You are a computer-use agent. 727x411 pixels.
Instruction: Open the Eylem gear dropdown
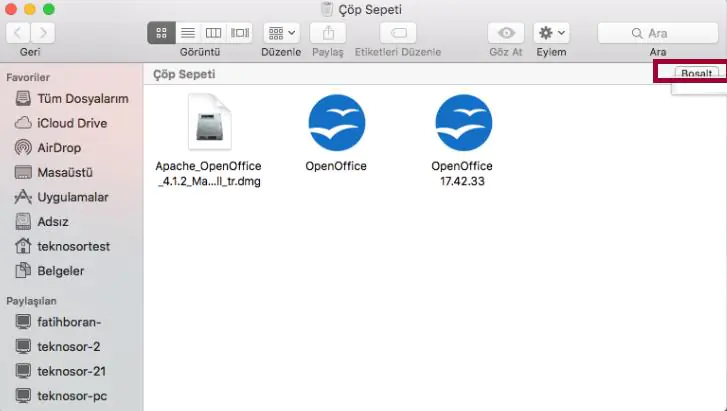click(x=551, y=33)
